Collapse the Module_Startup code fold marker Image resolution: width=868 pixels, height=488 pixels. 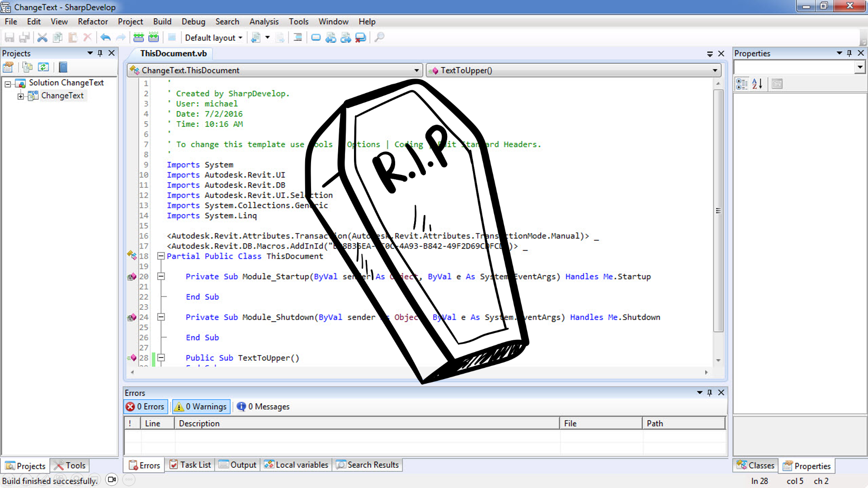point(161,277)
